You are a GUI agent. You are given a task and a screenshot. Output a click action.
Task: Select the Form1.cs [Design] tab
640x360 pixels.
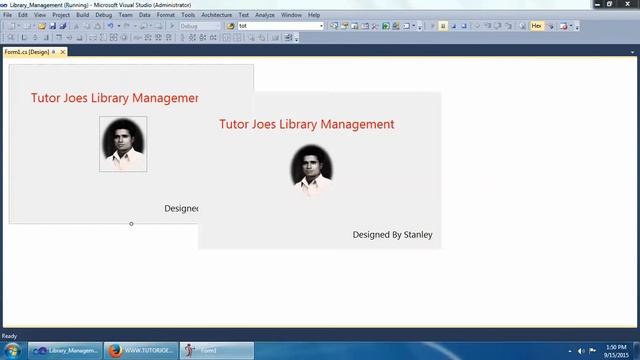click(x=27, y=52)
